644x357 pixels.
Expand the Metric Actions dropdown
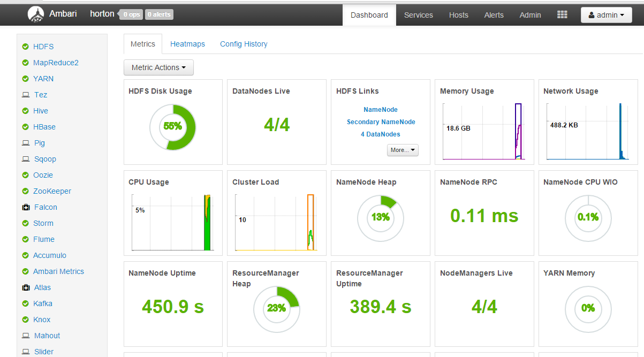pyautogui.click(x=158, y=67)
